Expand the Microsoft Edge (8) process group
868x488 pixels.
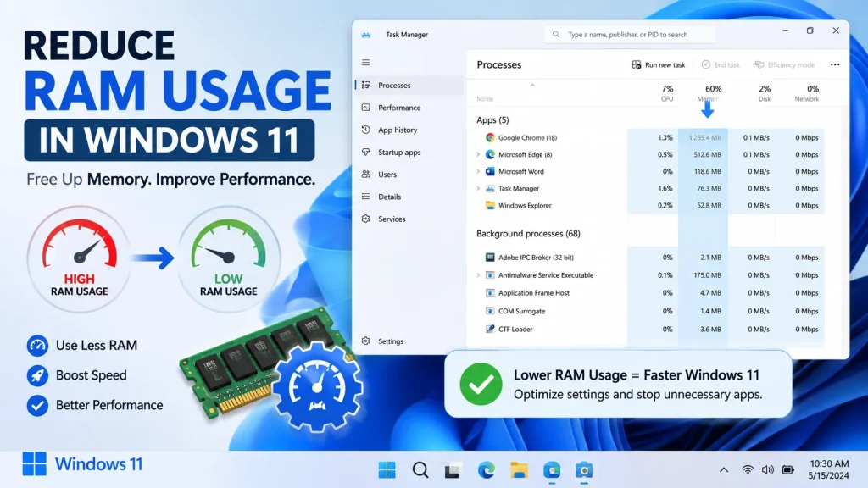478,155
